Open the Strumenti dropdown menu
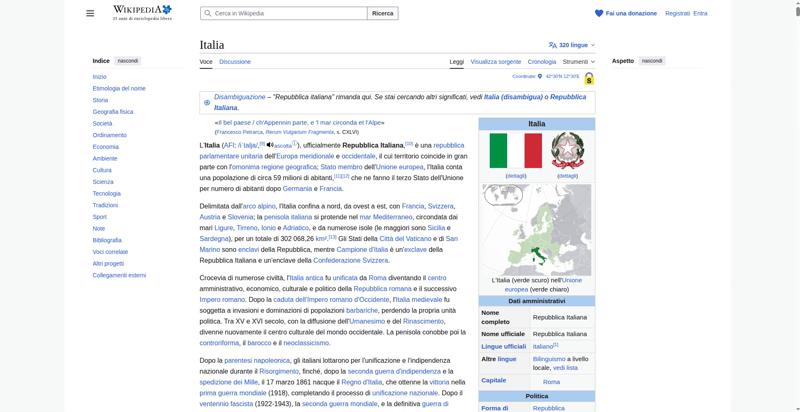This screenshot has height=412, width=800. (x=579, y=61)
